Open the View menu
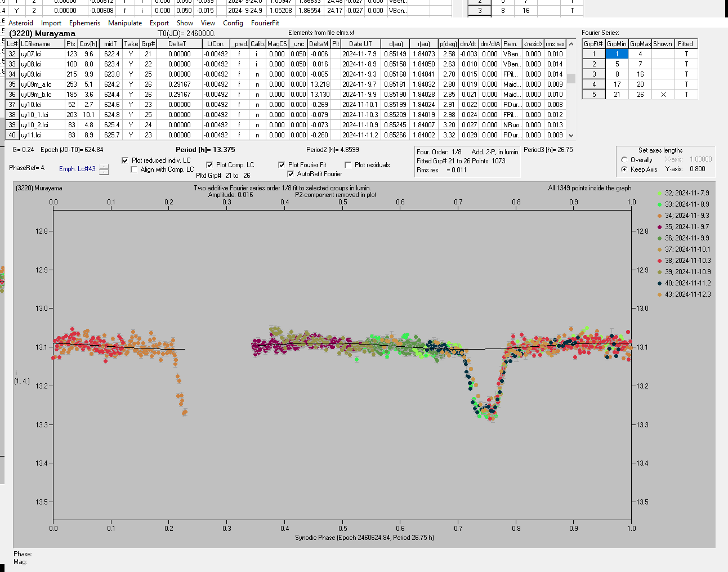728x572 pixels. click(x=208, y=23)
